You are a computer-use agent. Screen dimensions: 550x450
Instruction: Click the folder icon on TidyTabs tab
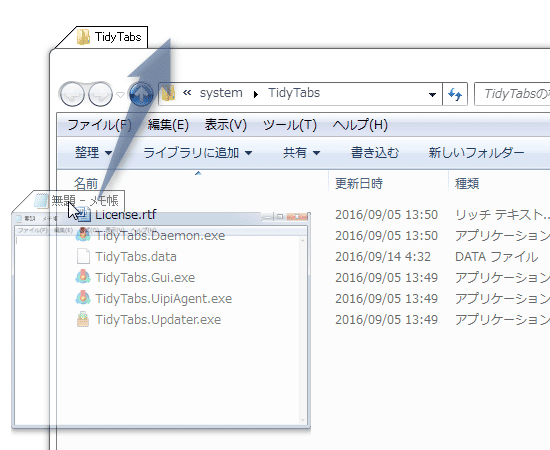click(83, 37)
